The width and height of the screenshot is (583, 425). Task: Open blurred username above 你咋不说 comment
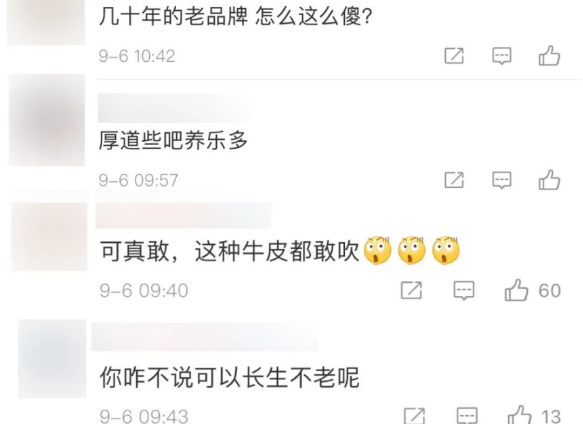[x=204, y=337]
